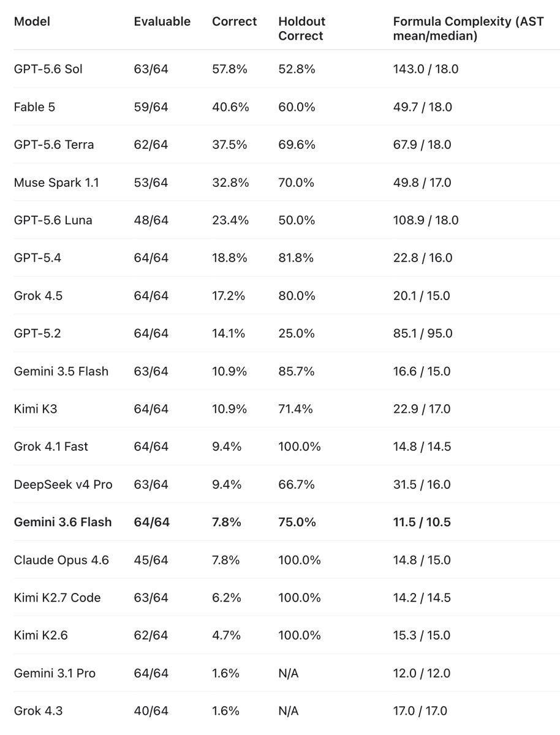Viewport: 560px width, 735px height.
Task: Click 85.1 / 95.0 complexity for GPT-5.2
Action: (x=423, y=333)
